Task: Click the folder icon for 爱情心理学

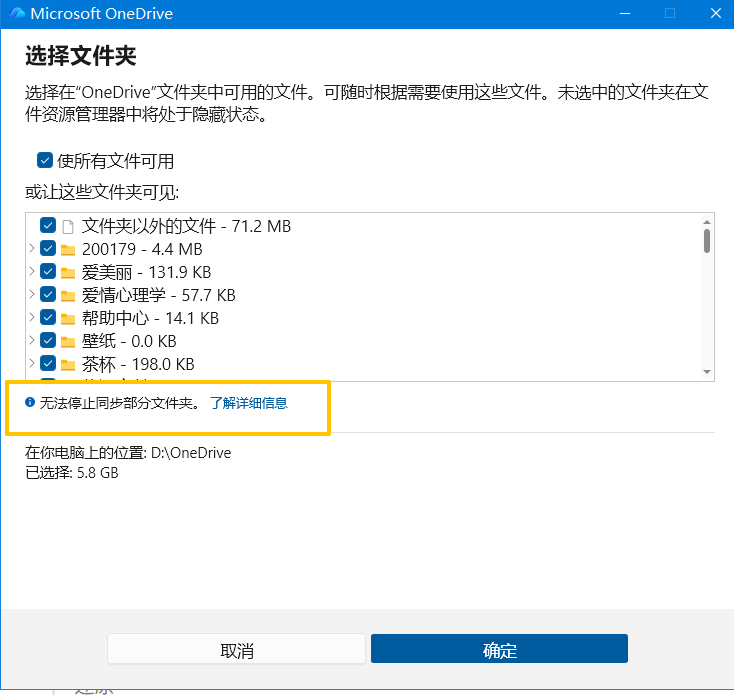Action: coord(68,296)
